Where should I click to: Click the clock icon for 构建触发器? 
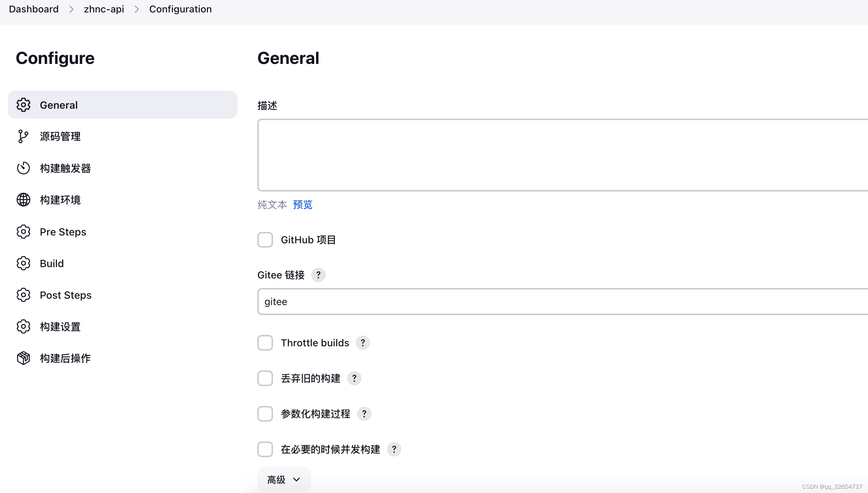(23, 168)
